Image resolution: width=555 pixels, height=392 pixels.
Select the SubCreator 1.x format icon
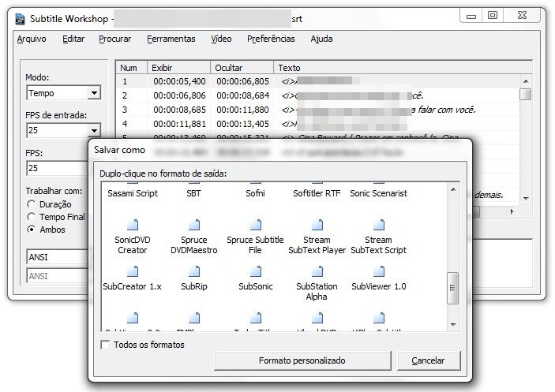point(133,271)
